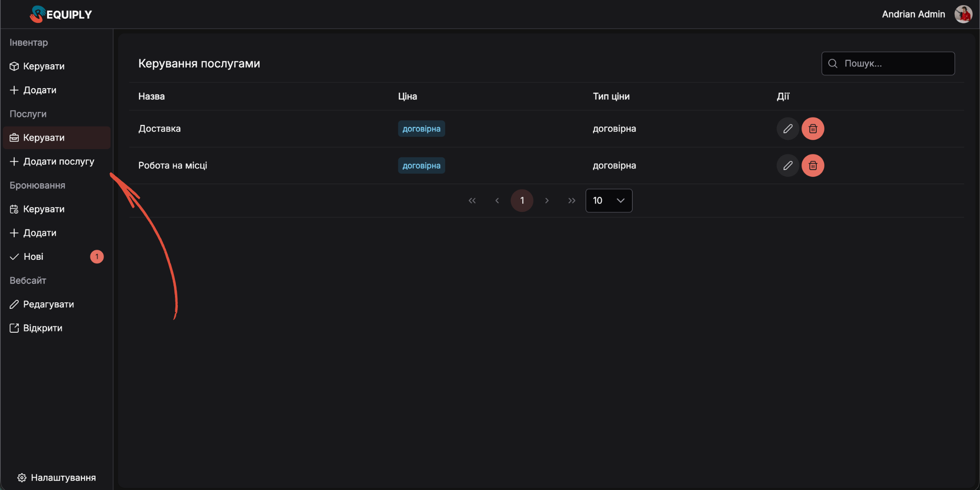The width and height of the screenshot is (980, 490).
Task: Open the external link icon beside Відкрити
Action: 14,328
